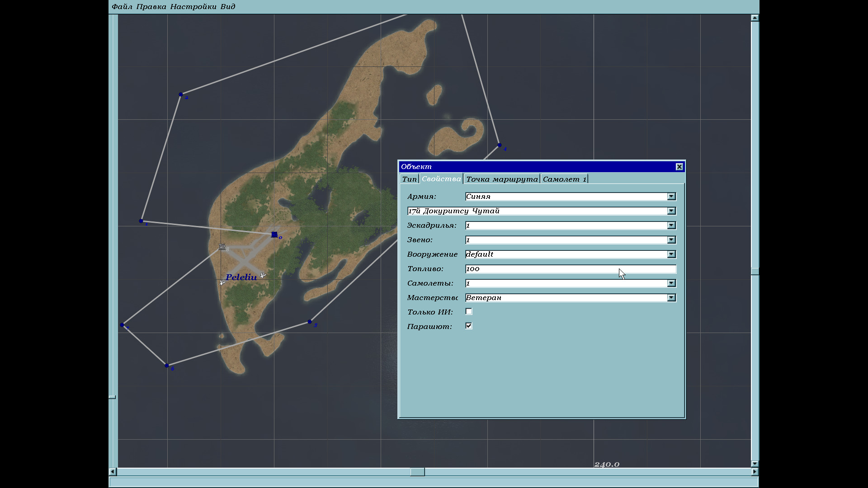
Task: Expand the Вооружение default dropdown
Action: click(671, 254)
